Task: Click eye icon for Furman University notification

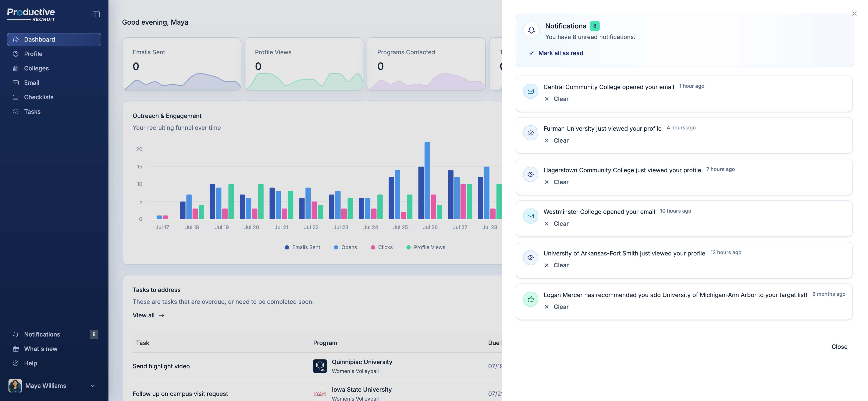Action: 530,133
